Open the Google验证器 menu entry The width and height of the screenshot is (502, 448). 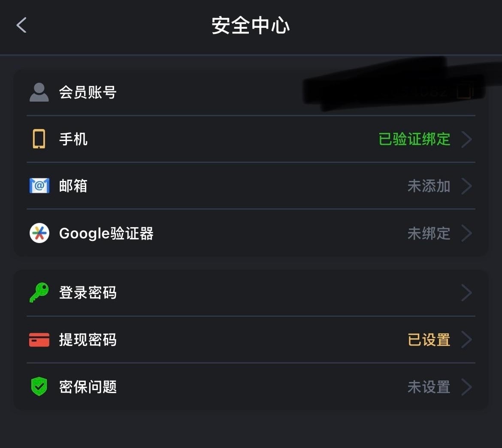(106, 234)
